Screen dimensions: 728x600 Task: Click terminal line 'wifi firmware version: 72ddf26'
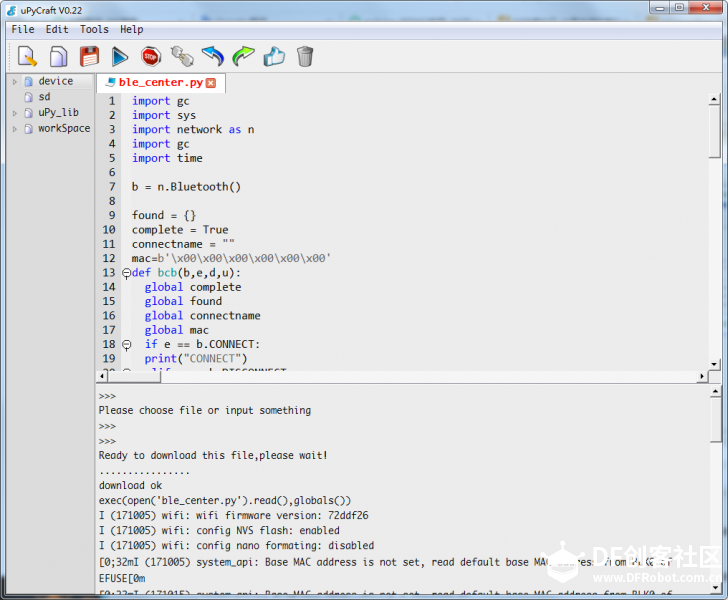234,515
